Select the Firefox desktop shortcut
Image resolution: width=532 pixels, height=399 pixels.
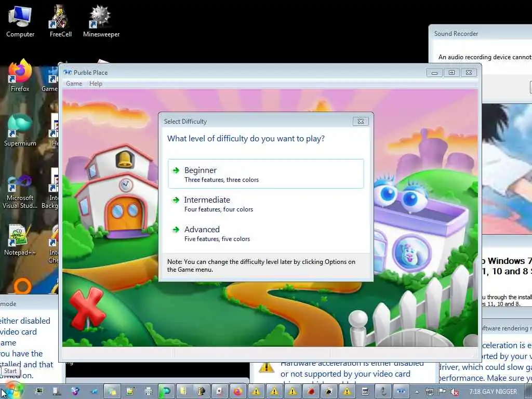click(x=20, y=76)
